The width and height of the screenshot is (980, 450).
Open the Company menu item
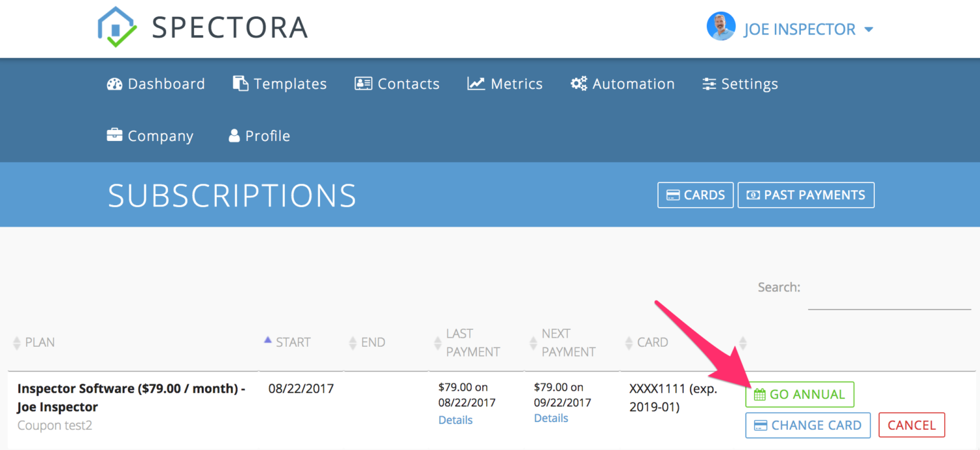150,136
